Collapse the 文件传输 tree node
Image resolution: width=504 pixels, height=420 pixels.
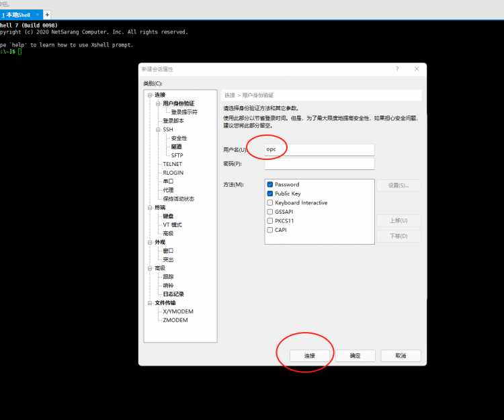(x=150, y=303)
